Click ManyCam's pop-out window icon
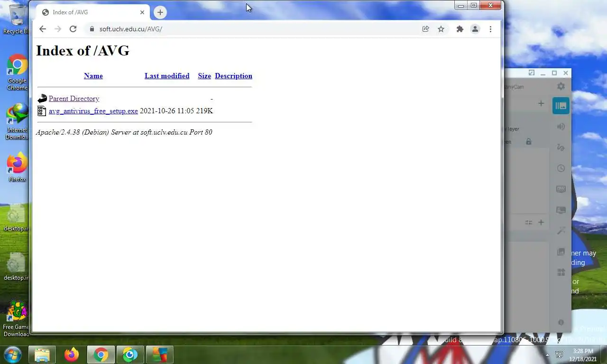607x364 pixels. coord(532,73)
